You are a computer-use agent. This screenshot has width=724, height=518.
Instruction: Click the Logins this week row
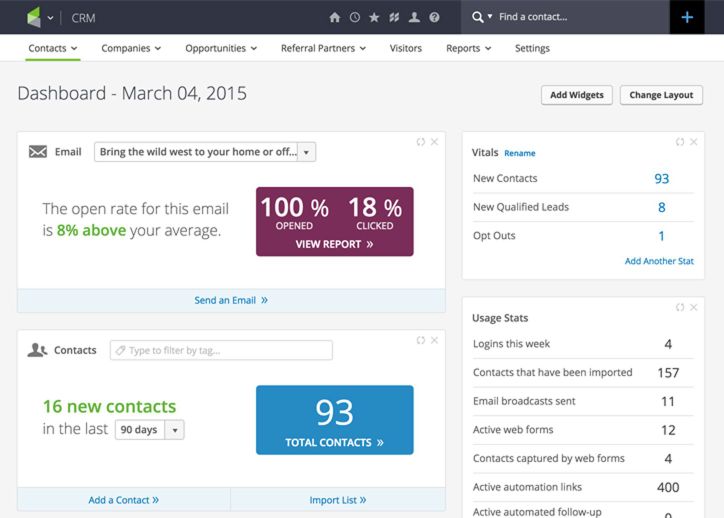pyautogui.click(x=583, y=344)
